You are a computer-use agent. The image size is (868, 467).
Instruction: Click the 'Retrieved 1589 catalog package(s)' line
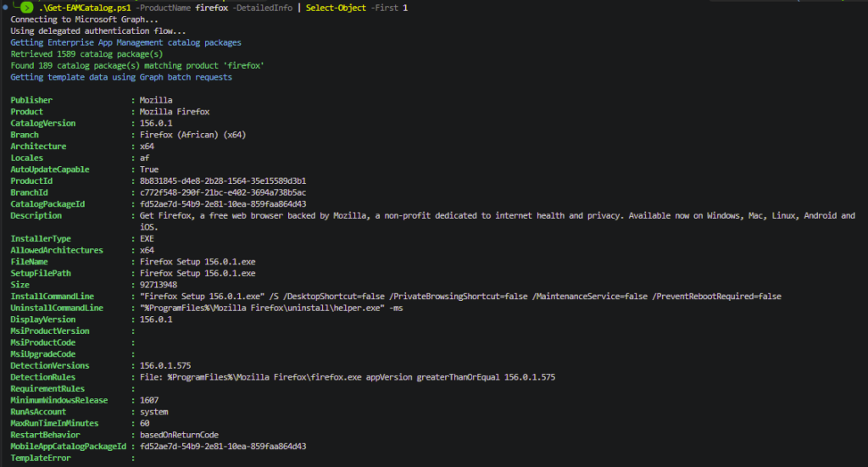pyautogui.click(x=86, y=54)
